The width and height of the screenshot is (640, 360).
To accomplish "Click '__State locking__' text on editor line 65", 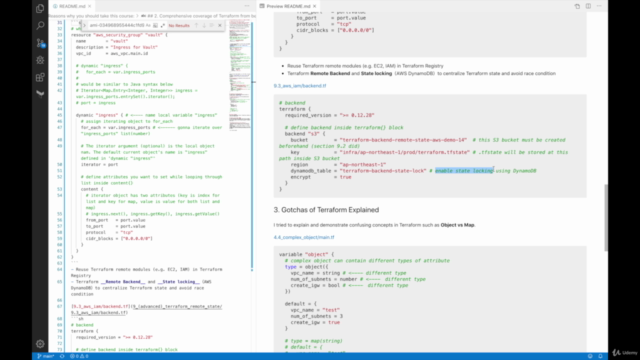I will (179, 282).
